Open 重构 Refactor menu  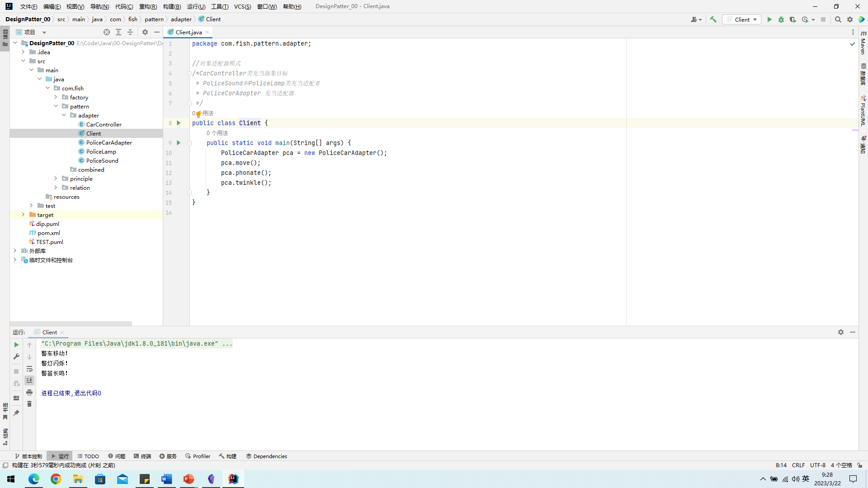tap(148, 6)
